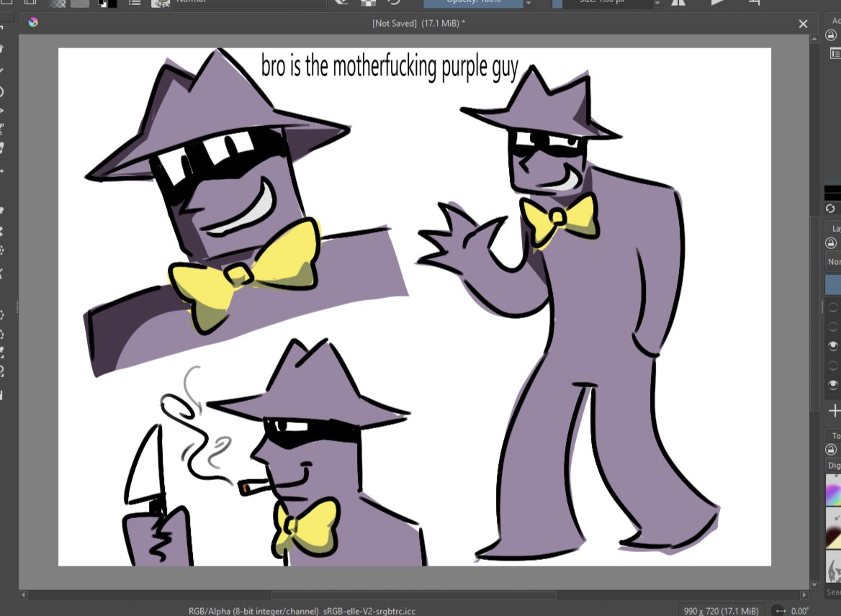Click the Opacity slider in the toolbar
This screenshot has height=616, width=841.
coord(473,3)
